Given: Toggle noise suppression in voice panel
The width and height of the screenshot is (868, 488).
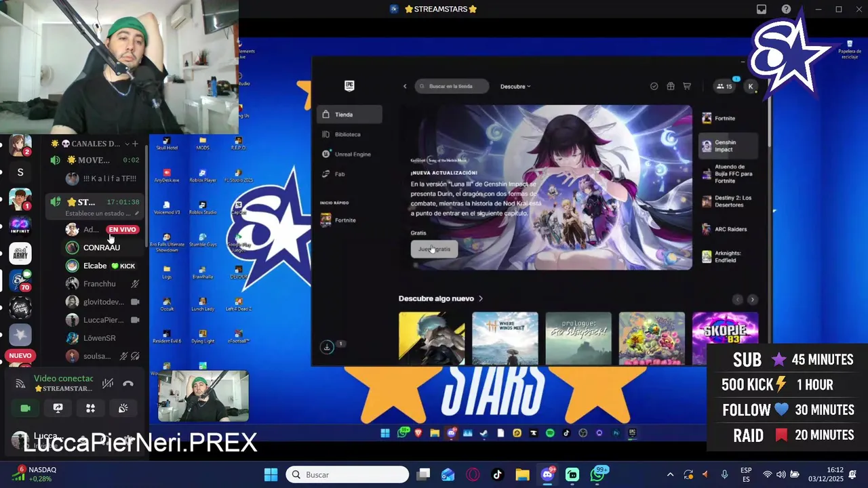Looking at the screenshot, I should (107, 384).
